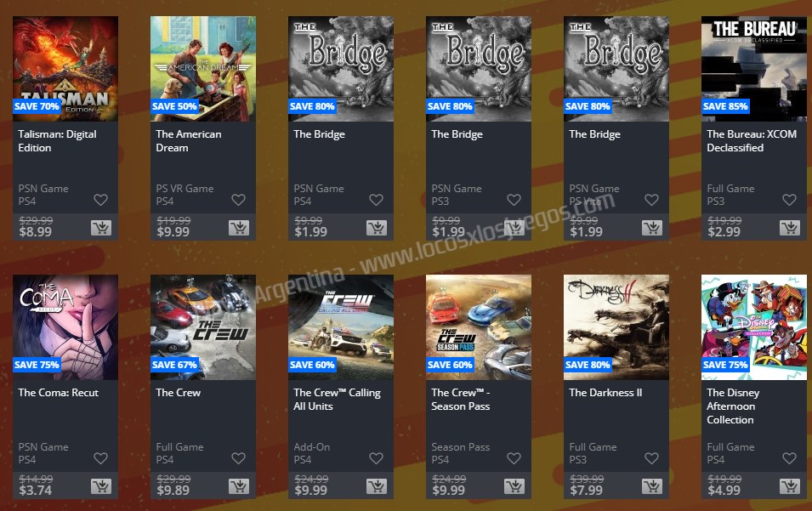The image size is (812, 511).
Task: Add The Crew Season Pass to cart
Action: (x=514, y=486)
